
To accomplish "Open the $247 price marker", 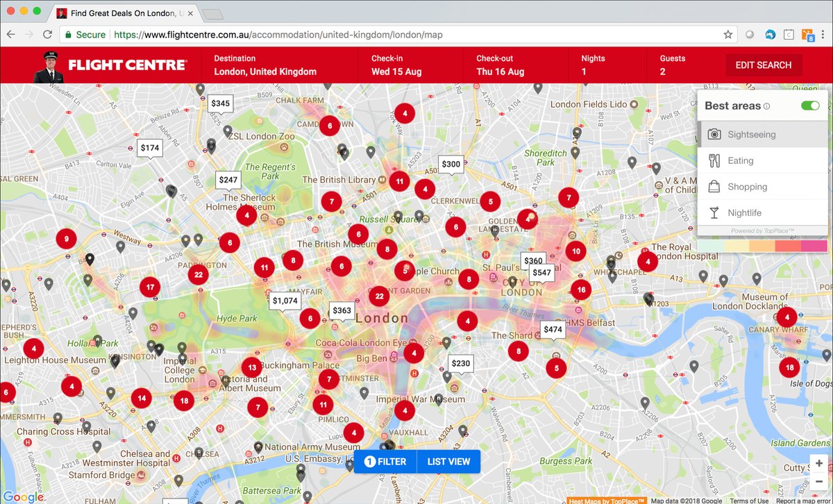I will (228, 180).
